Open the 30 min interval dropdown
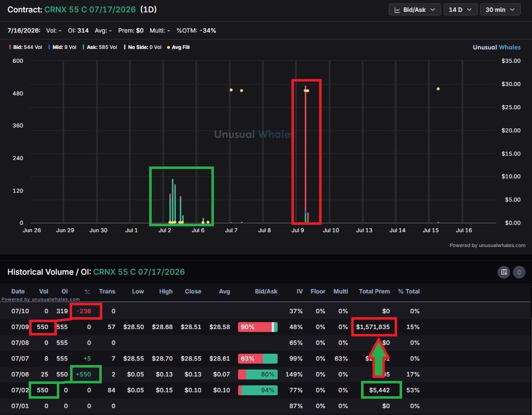 (500, 10)
